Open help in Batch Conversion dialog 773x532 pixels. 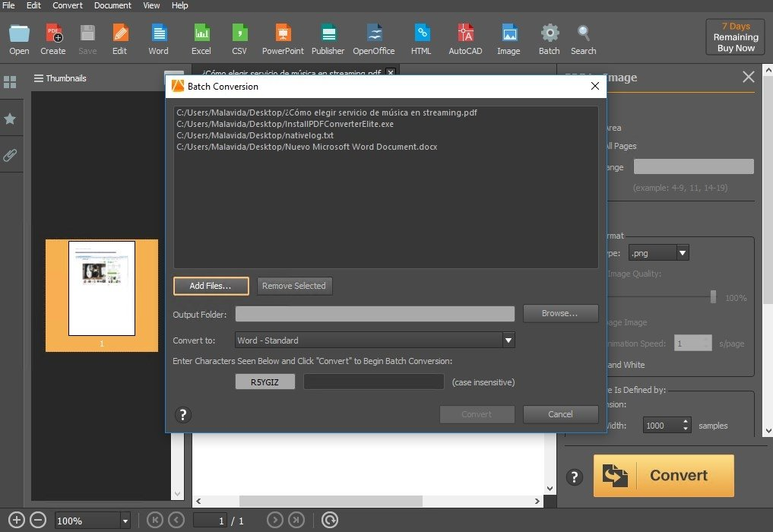[x=183, y=415]
